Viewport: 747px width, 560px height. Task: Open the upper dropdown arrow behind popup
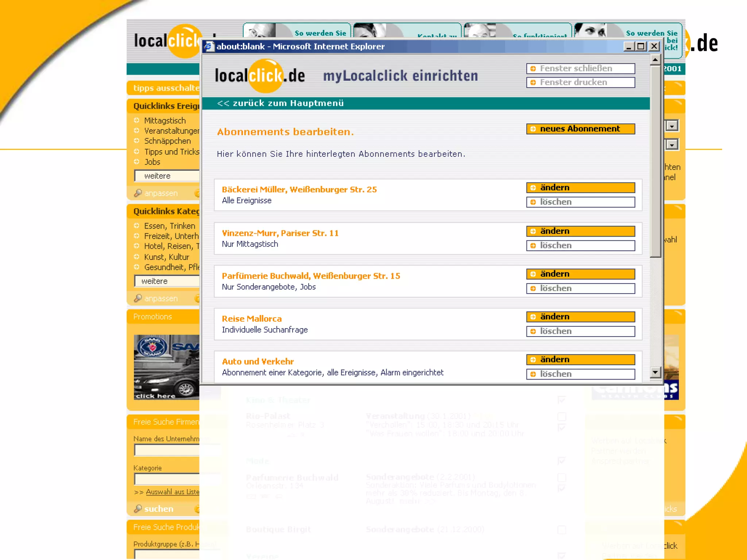[672, 126]
